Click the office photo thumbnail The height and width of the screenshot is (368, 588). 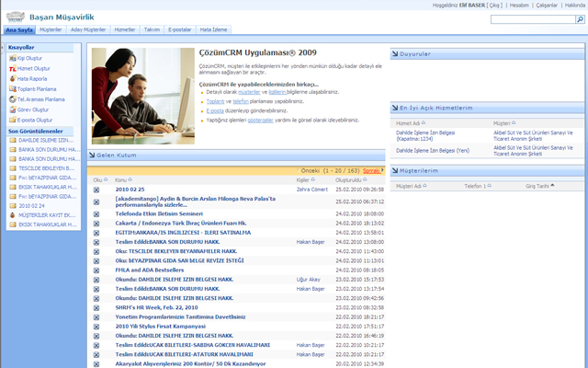pos(143,96)
